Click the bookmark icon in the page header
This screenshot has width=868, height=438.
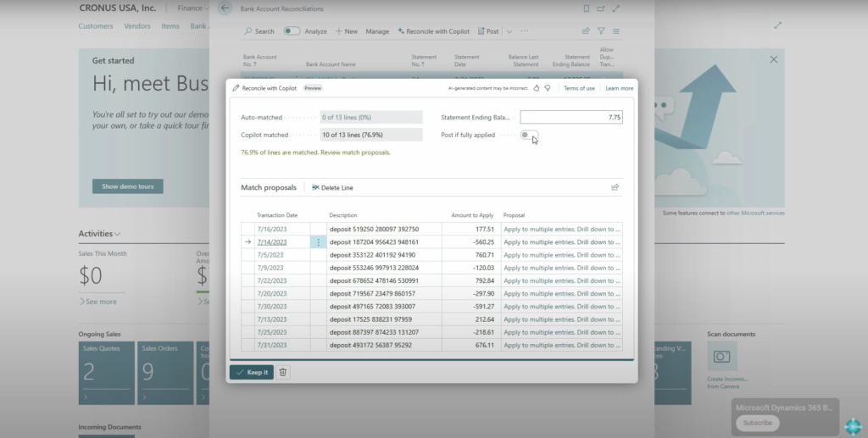(587, 8)
